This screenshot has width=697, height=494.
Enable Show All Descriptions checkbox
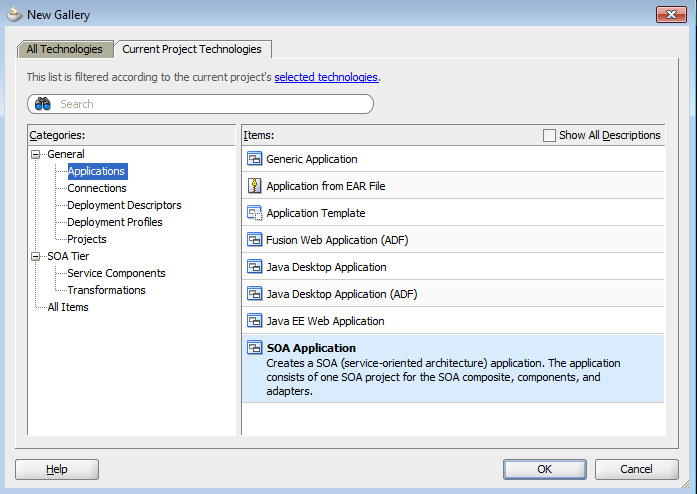pyautogui.click(x=549, y=135)
